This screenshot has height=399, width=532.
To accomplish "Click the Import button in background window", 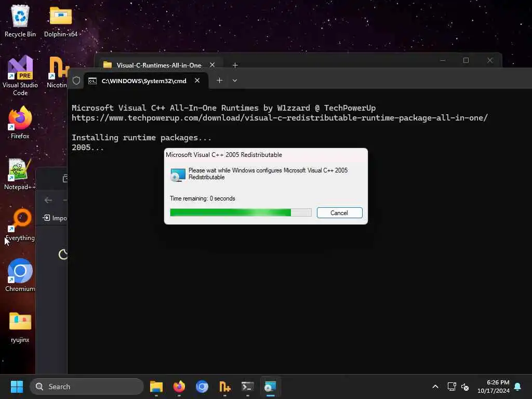I will pyautogui.click(x=54, y=218).
